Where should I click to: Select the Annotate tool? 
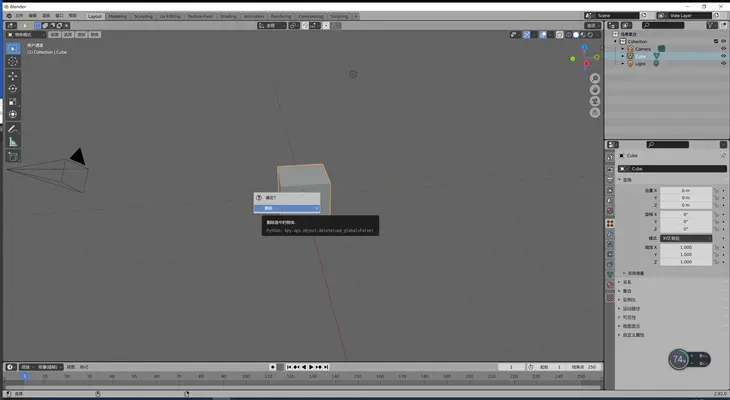coord(13,129)
